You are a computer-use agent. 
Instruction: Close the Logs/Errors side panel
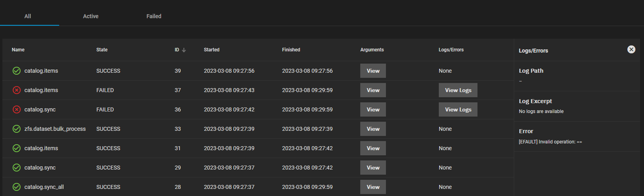(631, 49)
